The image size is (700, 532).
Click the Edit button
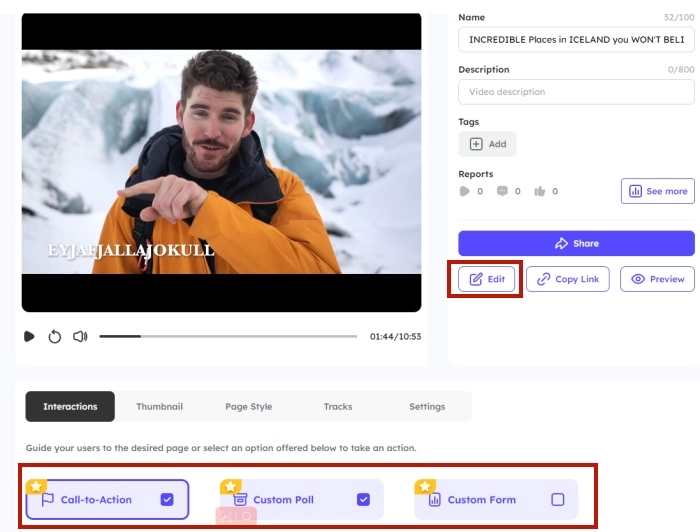pyautogui.click(x=487, y=279)
